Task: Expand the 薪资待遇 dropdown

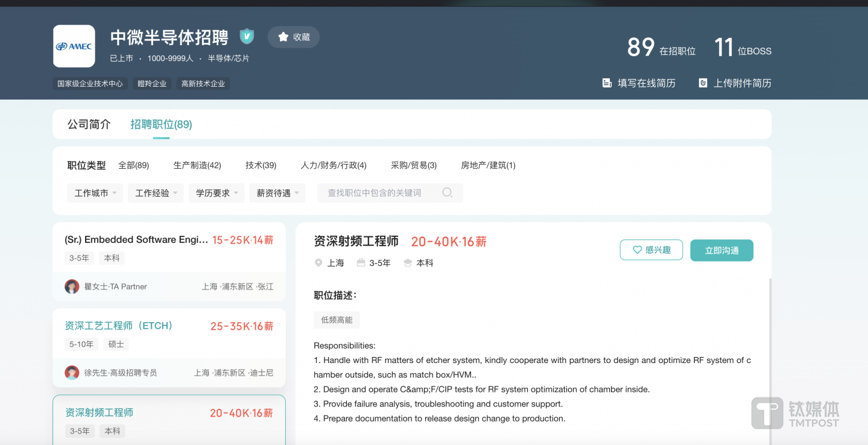Action: coord(277,193)
